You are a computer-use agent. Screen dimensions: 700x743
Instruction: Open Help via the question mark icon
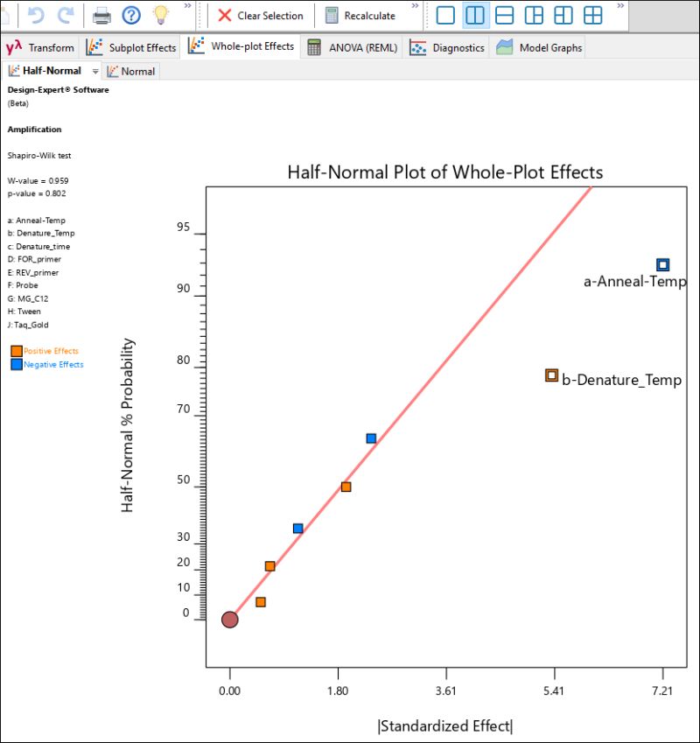(129, 15)
